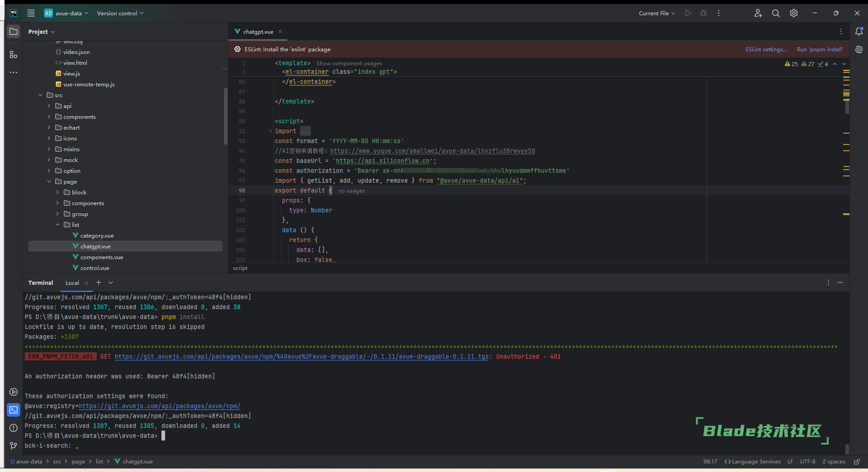Open editor tab options menu
This screenshot has width=868, height=472.
[841, 31]
